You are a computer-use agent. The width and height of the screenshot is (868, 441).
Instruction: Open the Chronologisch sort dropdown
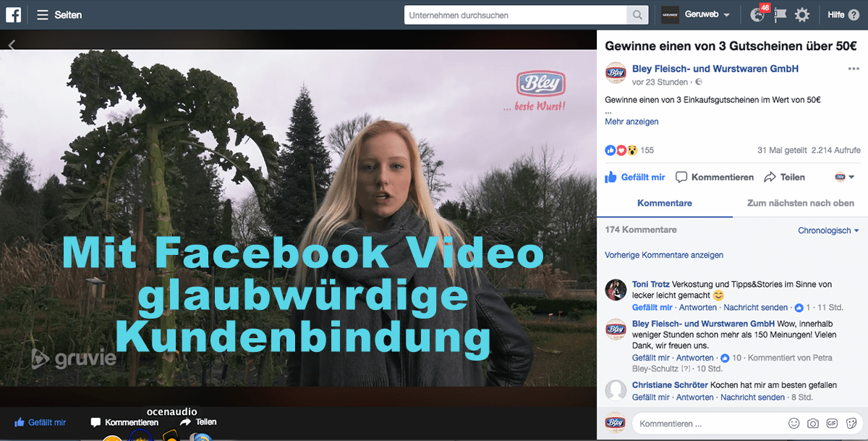(828, 230)
